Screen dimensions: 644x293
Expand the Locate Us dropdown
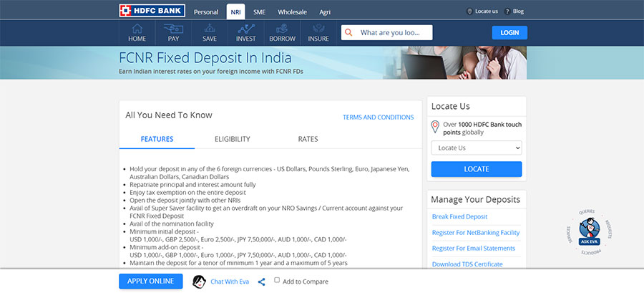pos(476,148)
